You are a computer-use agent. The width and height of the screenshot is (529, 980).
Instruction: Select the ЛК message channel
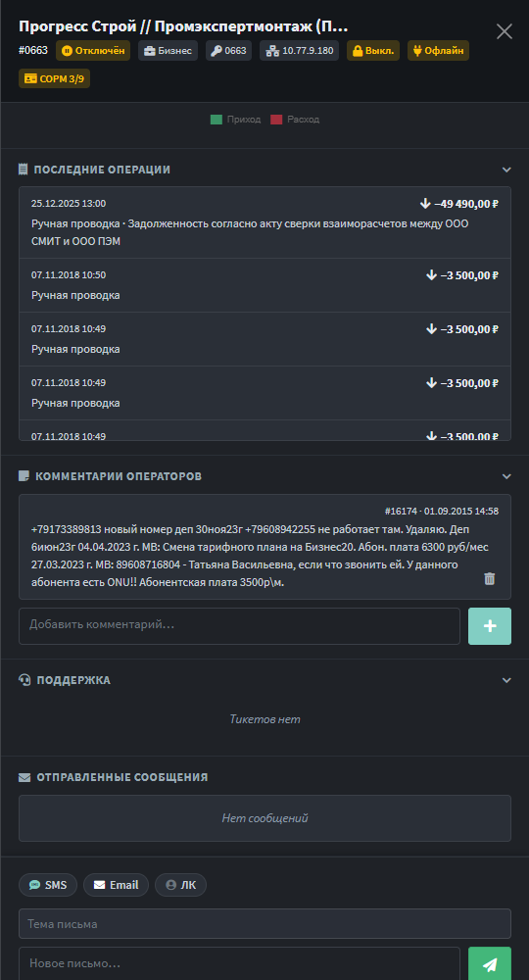coord(180,885)
